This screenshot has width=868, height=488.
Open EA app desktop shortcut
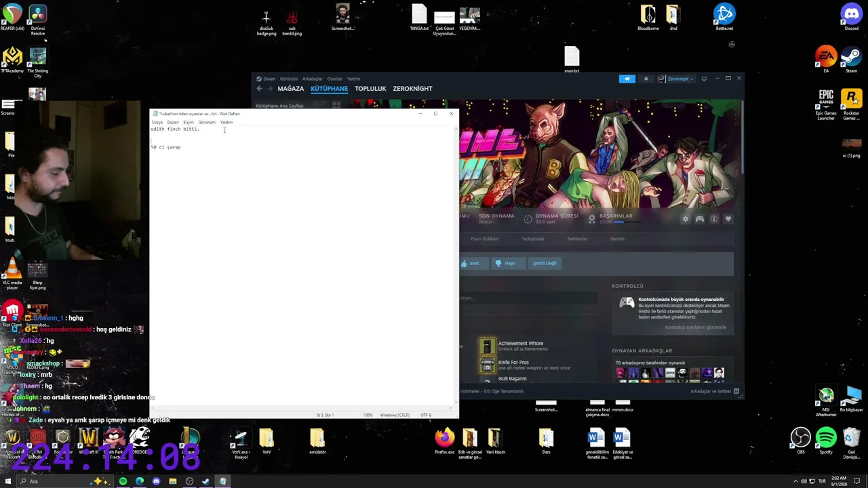click(826, 60)
